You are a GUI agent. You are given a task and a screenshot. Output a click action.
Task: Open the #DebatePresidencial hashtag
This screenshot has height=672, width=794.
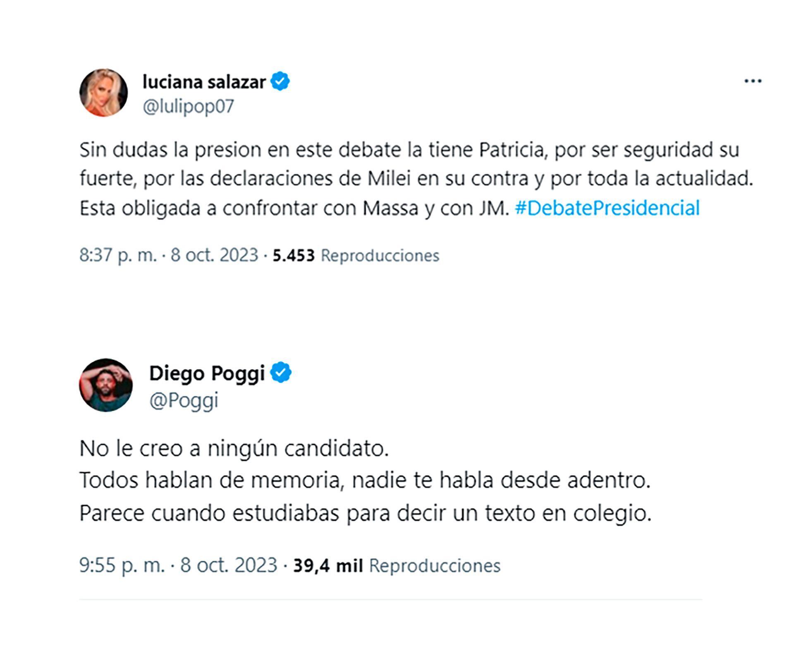[607, 208]
